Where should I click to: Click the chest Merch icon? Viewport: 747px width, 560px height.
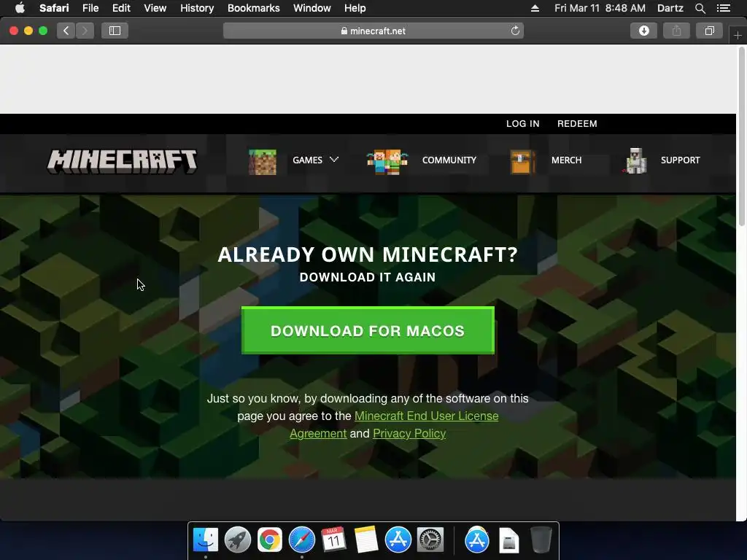click(522, 162)
